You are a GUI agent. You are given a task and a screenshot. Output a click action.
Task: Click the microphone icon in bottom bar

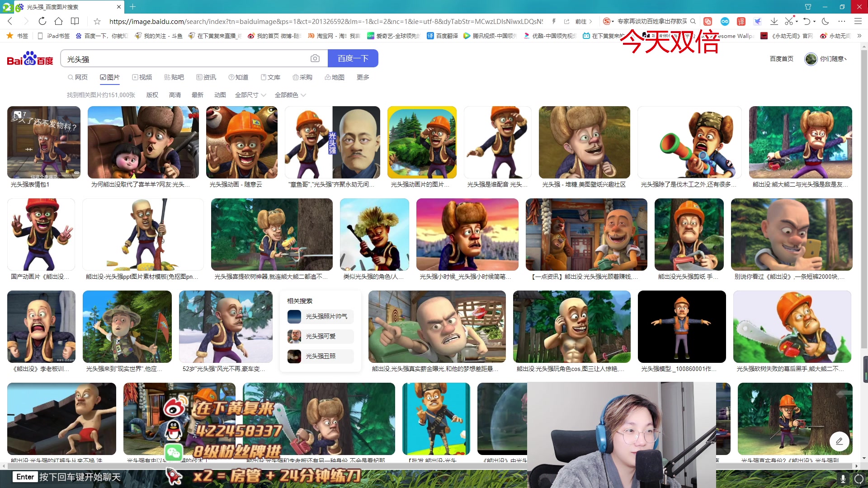pyautogui.click(x=843, y=479)
